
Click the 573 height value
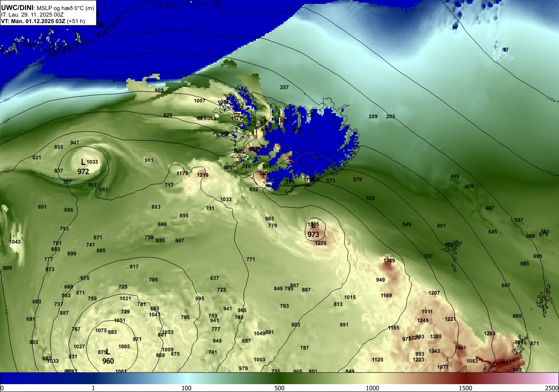[331, 181]
